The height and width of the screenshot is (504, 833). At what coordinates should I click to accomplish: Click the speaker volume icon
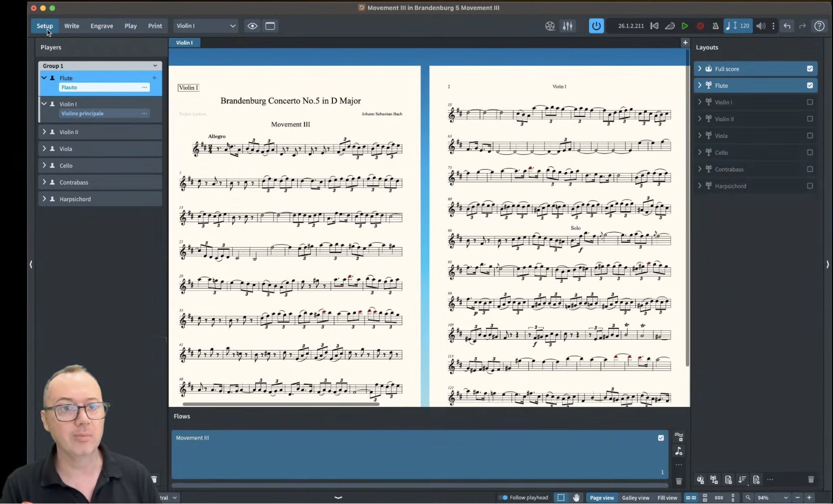(x=760, y=26)
